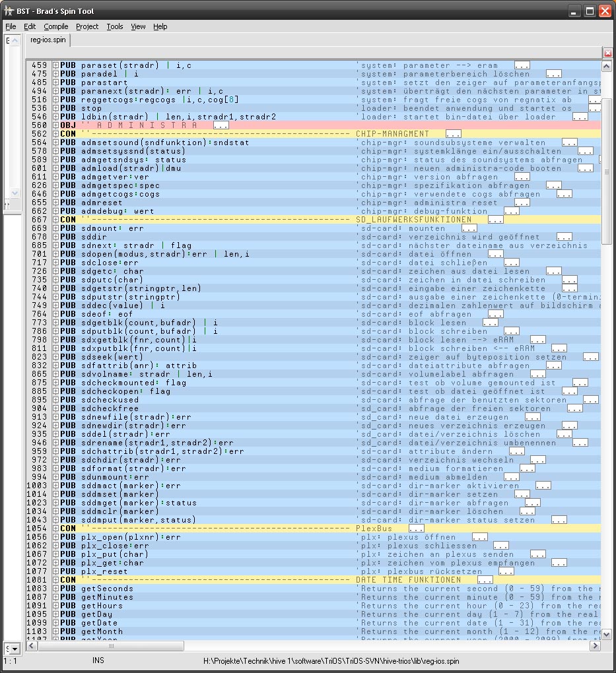This screenshot has height=673, width=616.
Task: Click the INS insert mode indicator
Action: pyautogui.click(x=98, y=660)
